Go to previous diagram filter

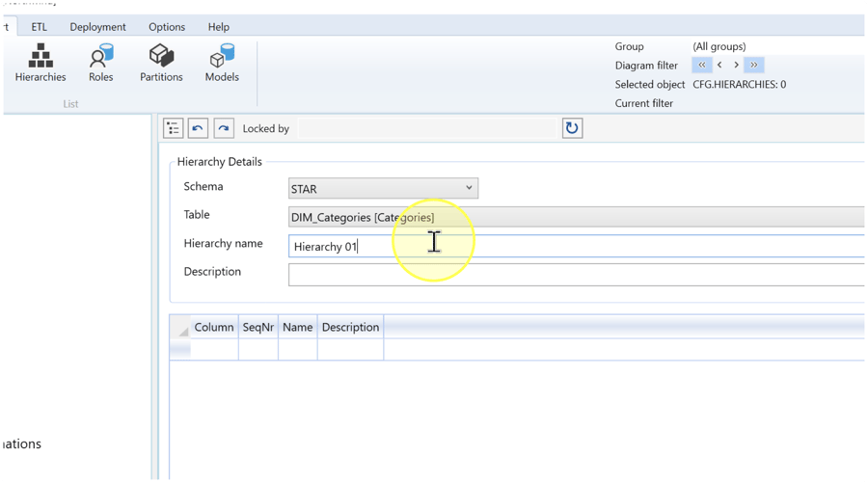tap(719, 66)
